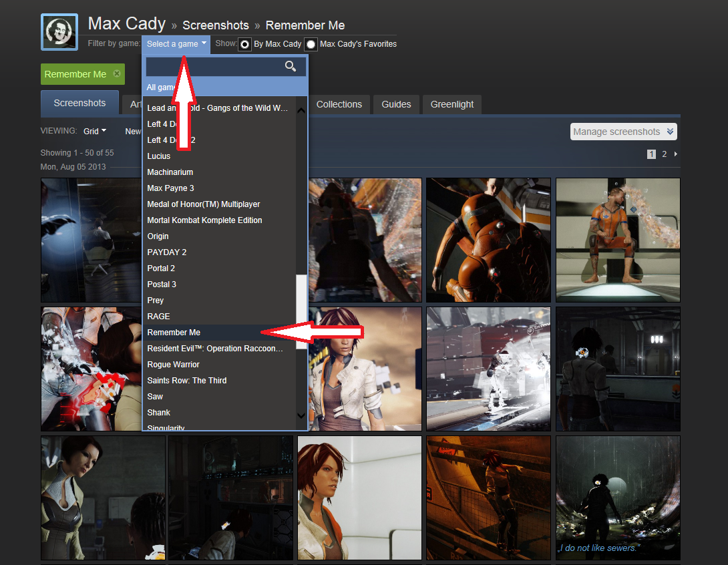Open Max Cady profile link in breadcrumb
This screenshot has height=565, width=728.
127,23
